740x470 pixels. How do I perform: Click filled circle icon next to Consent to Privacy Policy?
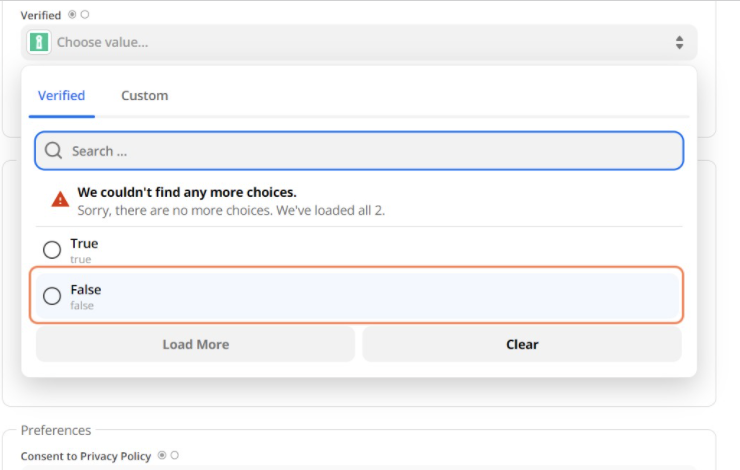click(162, 456)
